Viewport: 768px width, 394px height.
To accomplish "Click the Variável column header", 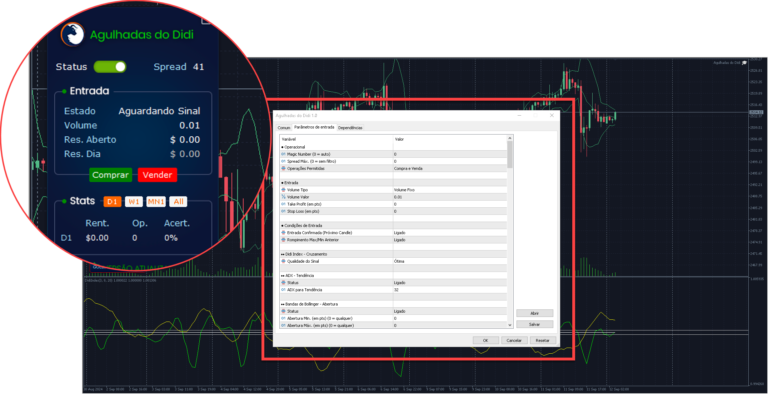I will (x=336, y=139).
